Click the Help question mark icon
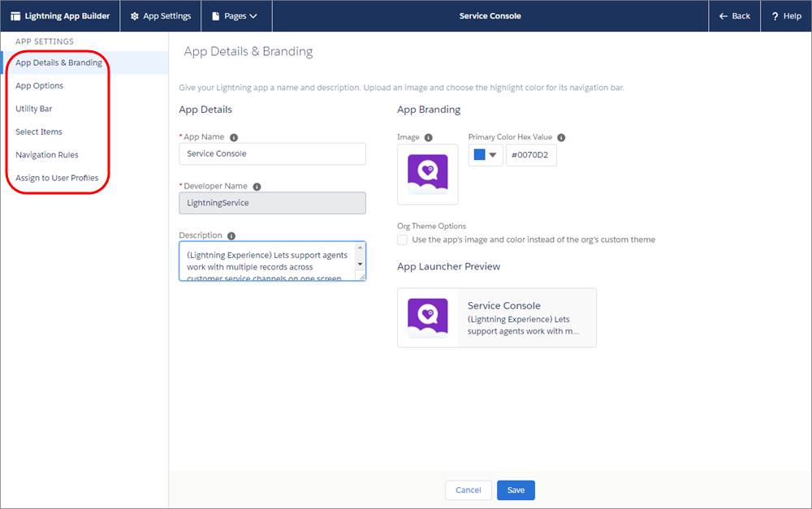Screen dimensions: 812x509 tap(775, 16)
